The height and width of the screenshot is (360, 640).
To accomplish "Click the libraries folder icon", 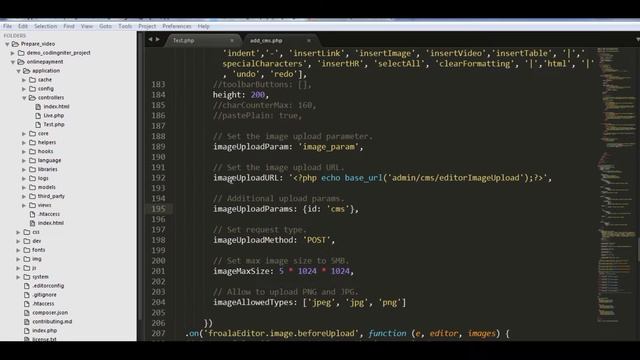I will (33, 169).
